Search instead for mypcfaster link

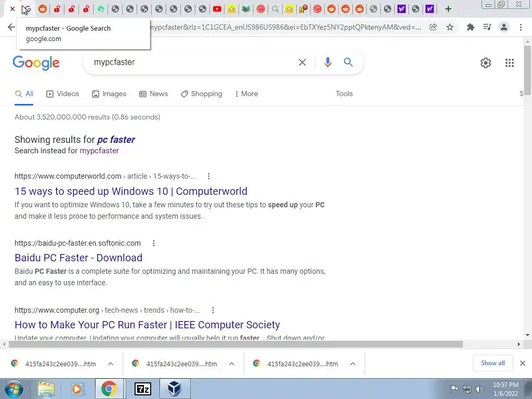(x=99, y=151)
